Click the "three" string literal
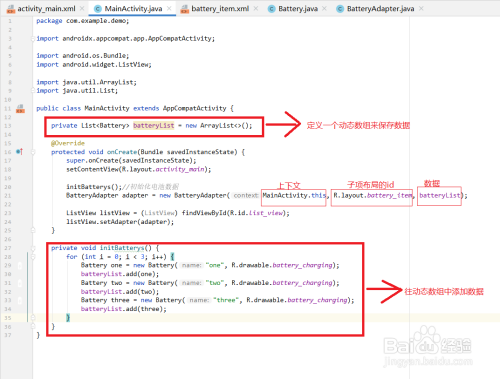The width and height of the screenshot is (500, 379). [226, 300]
